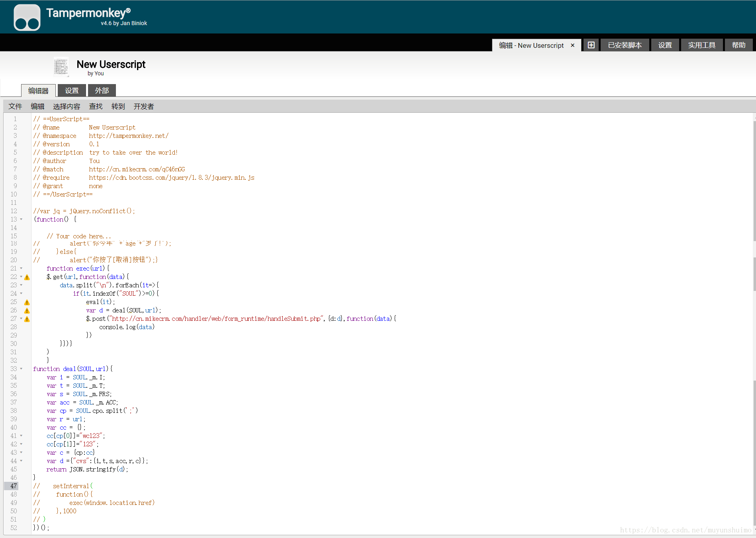The height and width of the screenshot is (538, 756).
Task: Open the 查找 menu
Action: tap(96, 106)
